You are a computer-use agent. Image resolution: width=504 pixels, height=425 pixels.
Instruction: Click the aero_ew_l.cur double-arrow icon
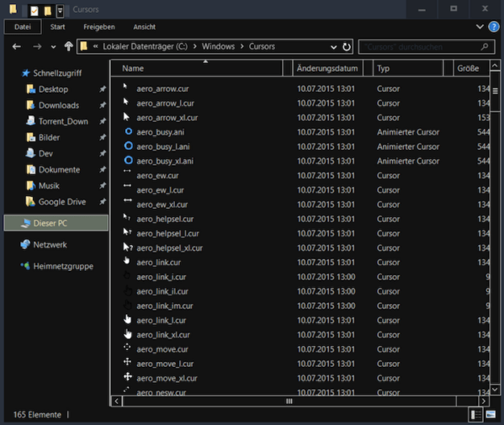click(x=127, y=185)
